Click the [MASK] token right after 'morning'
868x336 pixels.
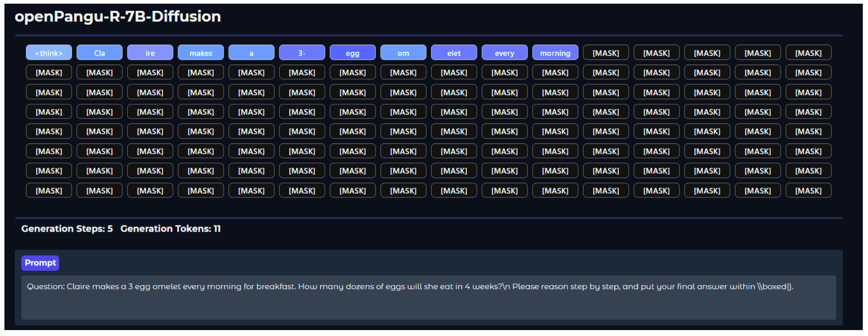(606, 53)
